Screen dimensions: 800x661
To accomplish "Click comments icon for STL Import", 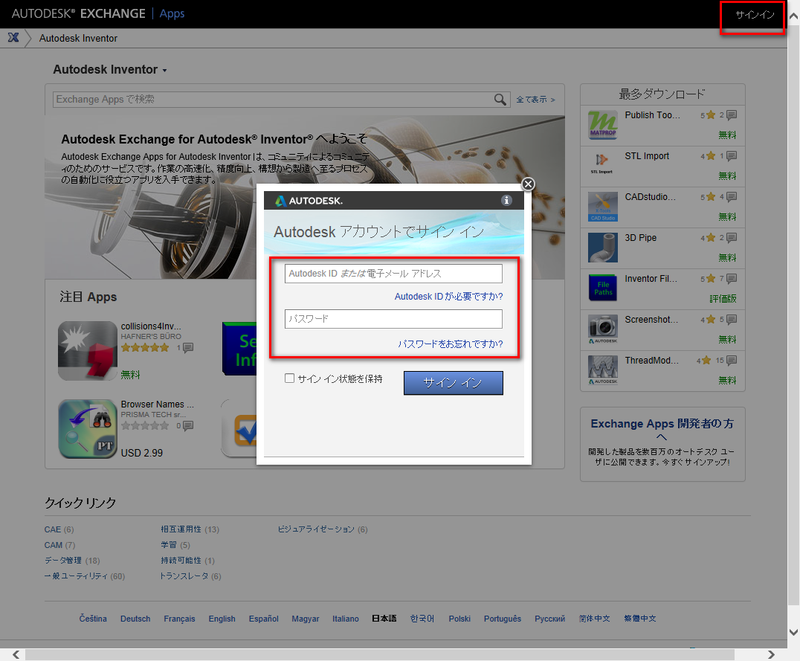I will (x=731, y=156).
